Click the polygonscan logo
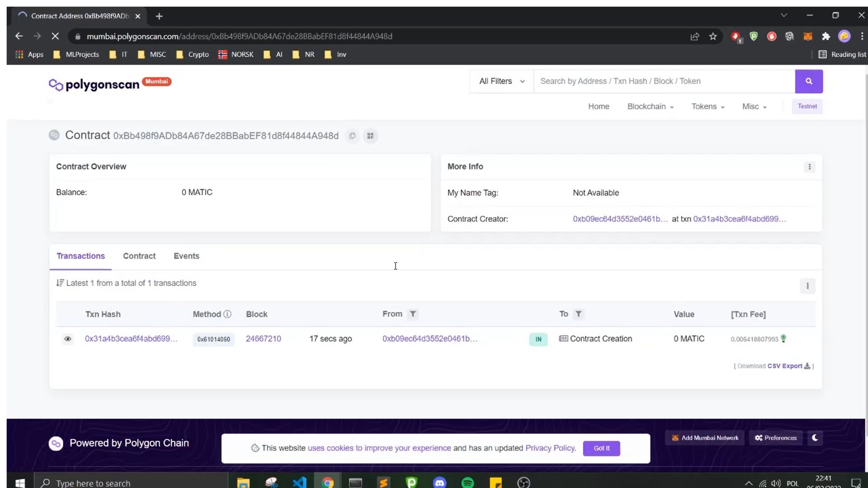This screenshot has width=868, height=488. [94, 84]
